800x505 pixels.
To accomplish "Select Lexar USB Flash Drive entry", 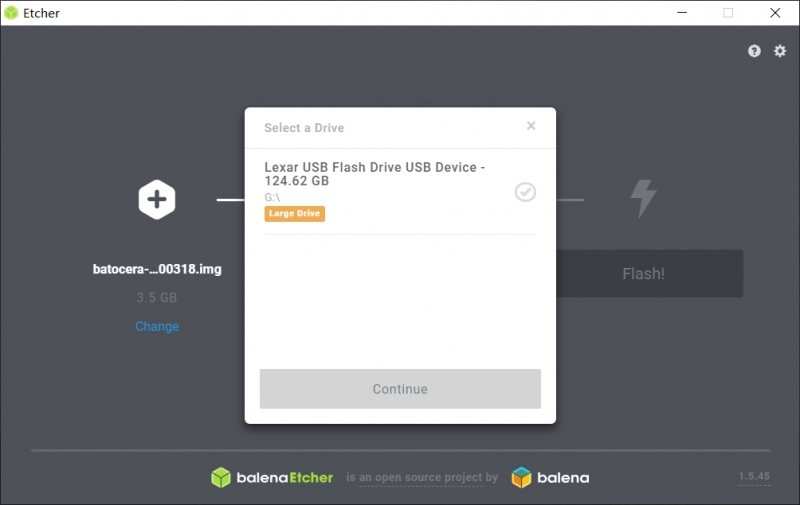I will pos(400,192).
